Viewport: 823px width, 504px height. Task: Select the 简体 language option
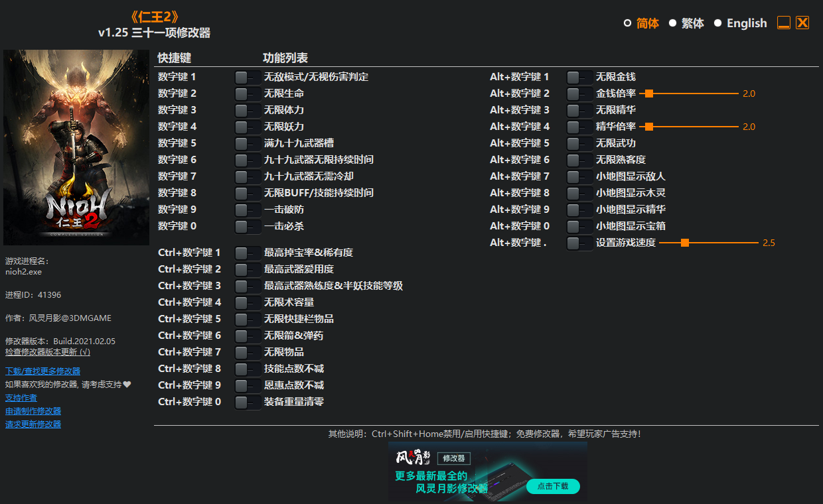pyautogui.click(x=647, y=23)
